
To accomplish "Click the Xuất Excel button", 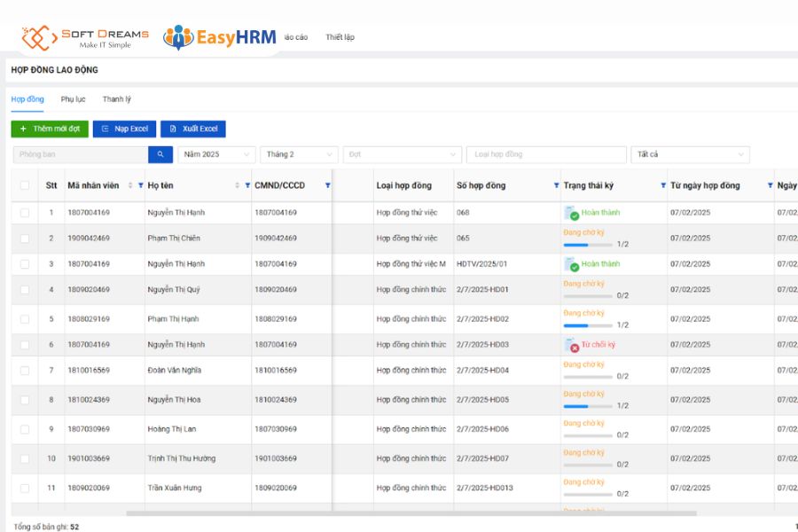I will 193,129.
